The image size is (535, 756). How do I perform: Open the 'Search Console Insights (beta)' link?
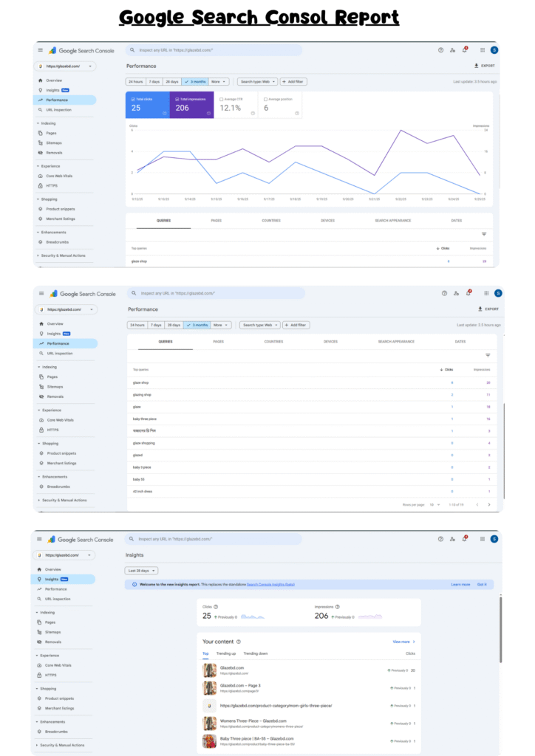(270, 584)
